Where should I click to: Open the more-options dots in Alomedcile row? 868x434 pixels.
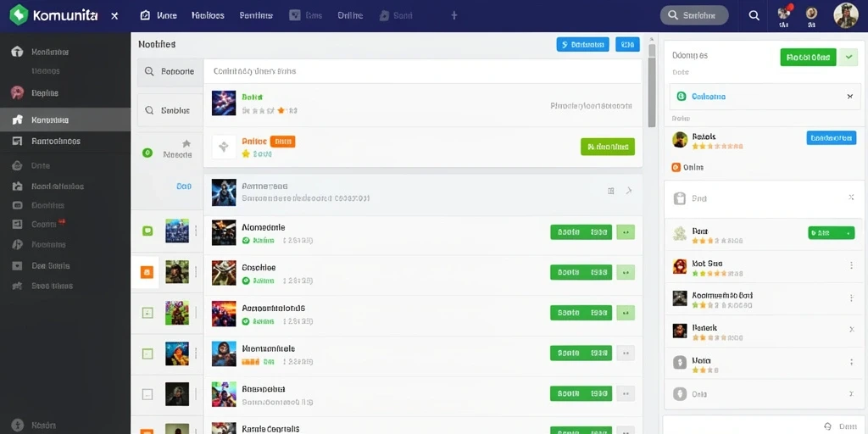626,232
